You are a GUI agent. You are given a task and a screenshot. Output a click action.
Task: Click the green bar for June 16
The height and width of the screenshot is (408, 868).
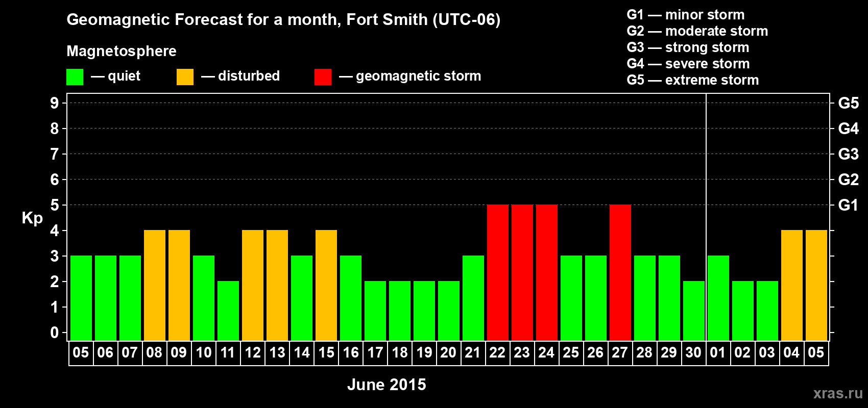(x=351, y=298)
